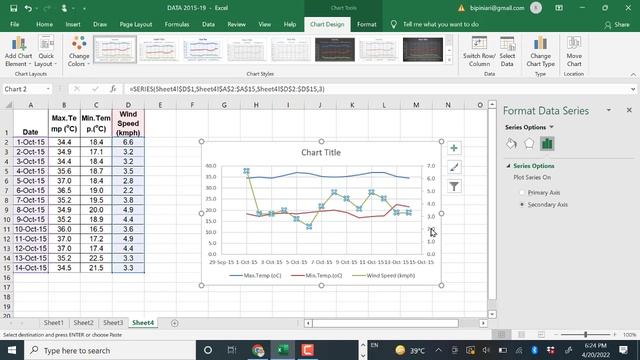Screen dimensions: 640x360
Task: Open the File menu tab
Action: point(15,24)
